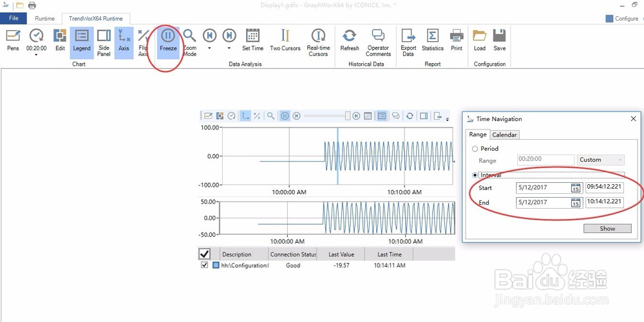Click the Show button
The width and height of the screenshot is (644, 322).
607,229
